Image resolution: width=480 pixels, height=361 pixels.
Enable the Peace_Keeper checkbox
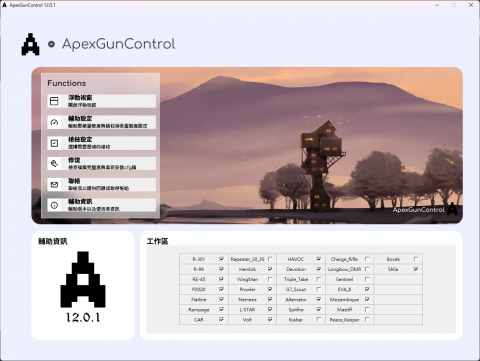(367, 319)
